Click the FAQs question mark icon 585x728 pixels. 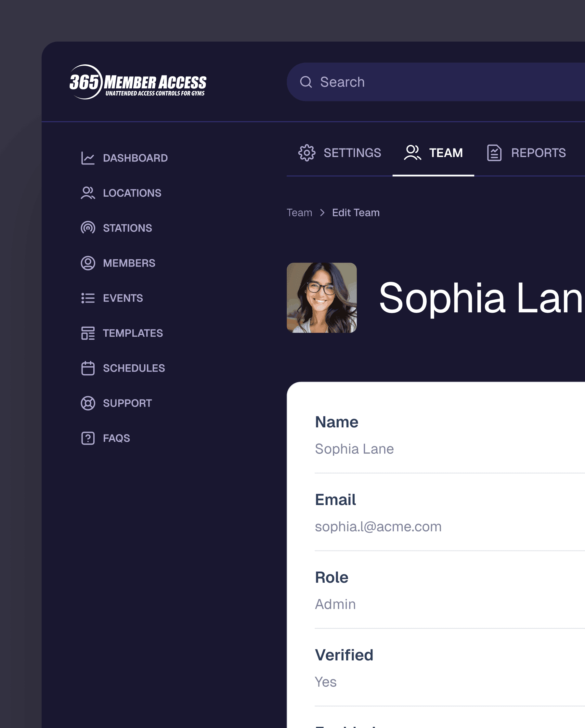pyautogui.click(x=88, y=438)
